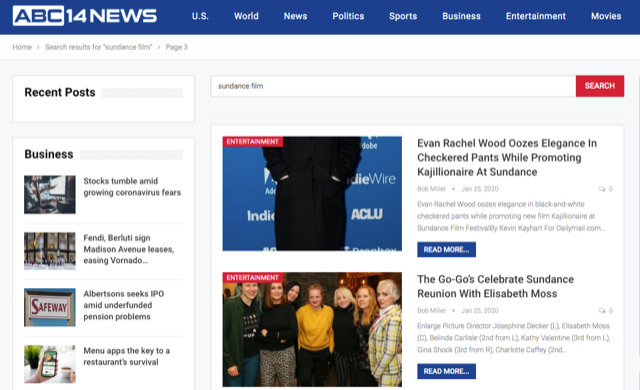Screen dimensions: 640x390
Task: Open the Safeway sign thumbnail
Action: pos(50,307)
